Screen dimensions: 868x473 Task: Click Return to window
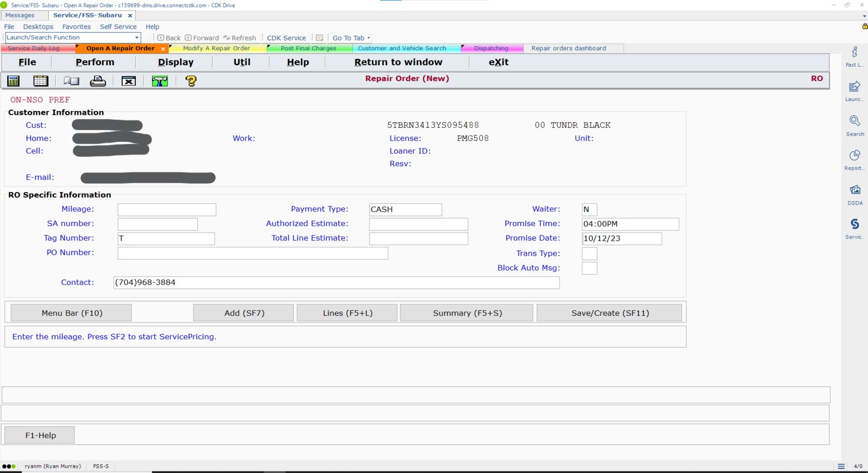click(x=398, y=62)
